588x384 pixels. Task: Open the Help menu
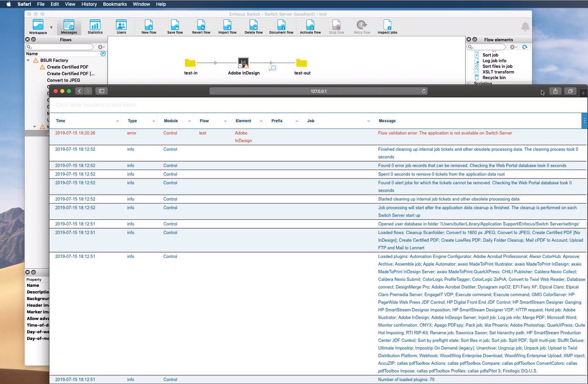[x=161, y=4]
